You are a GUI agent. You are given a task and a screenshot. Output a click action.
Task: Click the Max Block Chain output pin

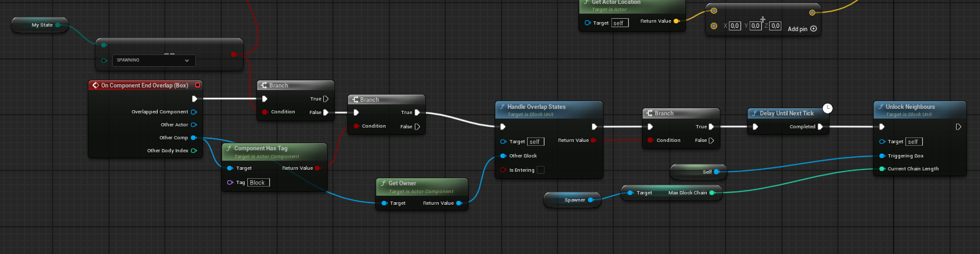pyautogui.click(x=712, y=192)
